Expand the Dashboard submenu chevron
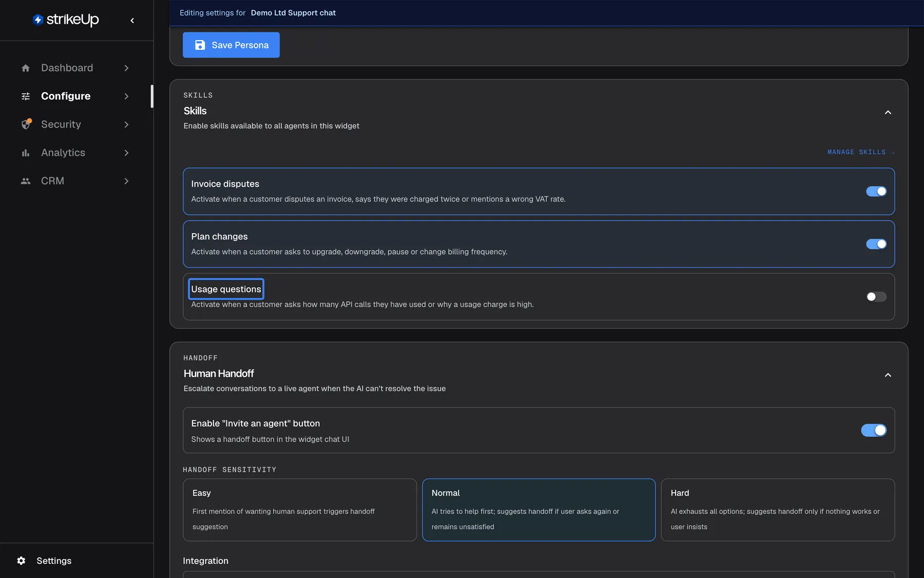Viewport: 924px width, 578px height. click(x=126, y=68)
